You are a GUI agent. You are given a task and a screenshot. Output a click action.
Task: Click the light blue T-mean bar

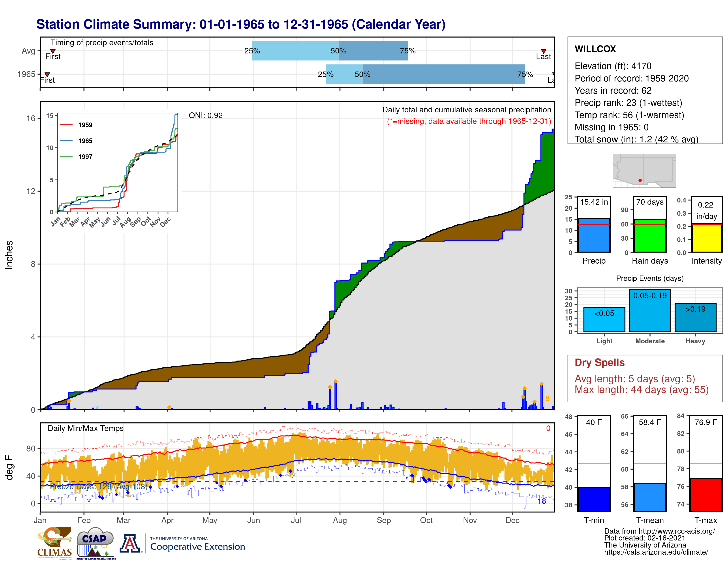pyautogui.click(x=650, y=497)
